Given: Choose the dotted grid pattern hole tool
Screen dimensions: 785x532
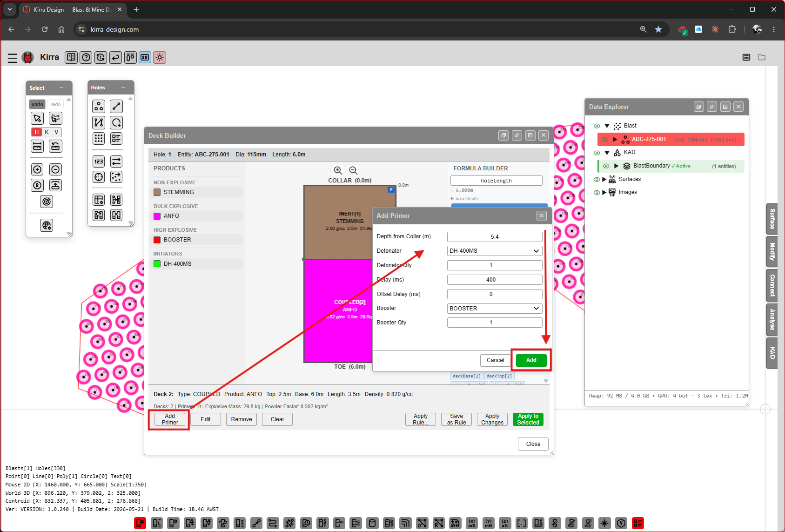Looking at the screenshot, I should 99,138.
